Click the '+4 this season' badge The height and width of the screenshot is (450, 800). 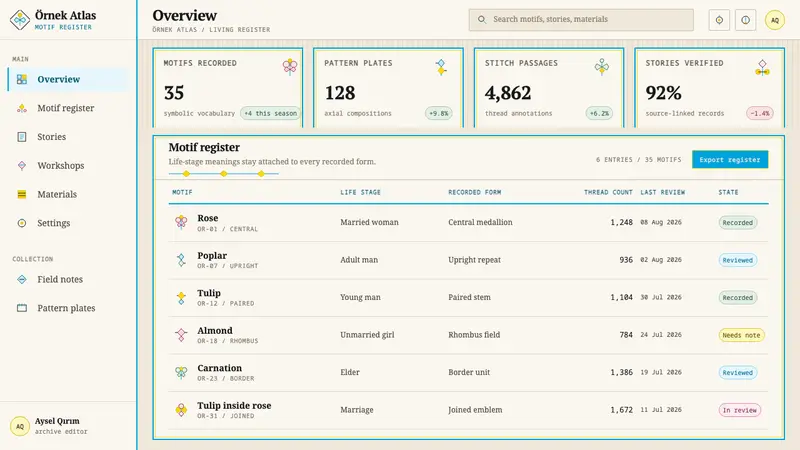(x=270, y=113)
